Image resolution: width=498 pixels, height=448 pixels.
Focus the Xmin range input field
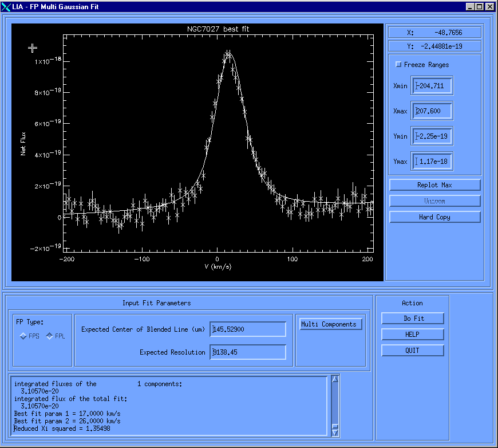[x=432, y=86]
